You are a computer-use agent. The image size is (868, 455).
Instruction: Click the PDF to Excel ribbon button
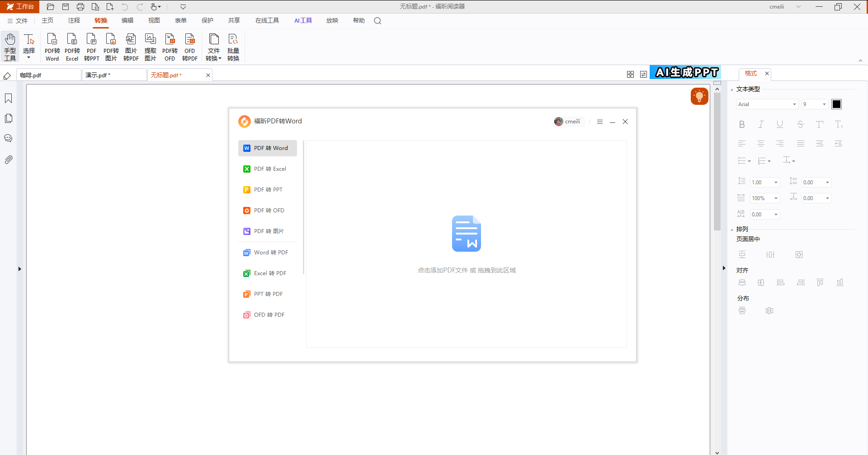[72, 47]
